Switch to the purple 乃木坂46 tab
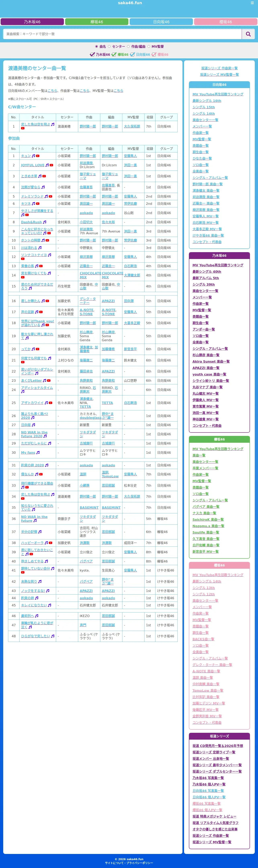The image size is (258, 868). pos(32,22)
